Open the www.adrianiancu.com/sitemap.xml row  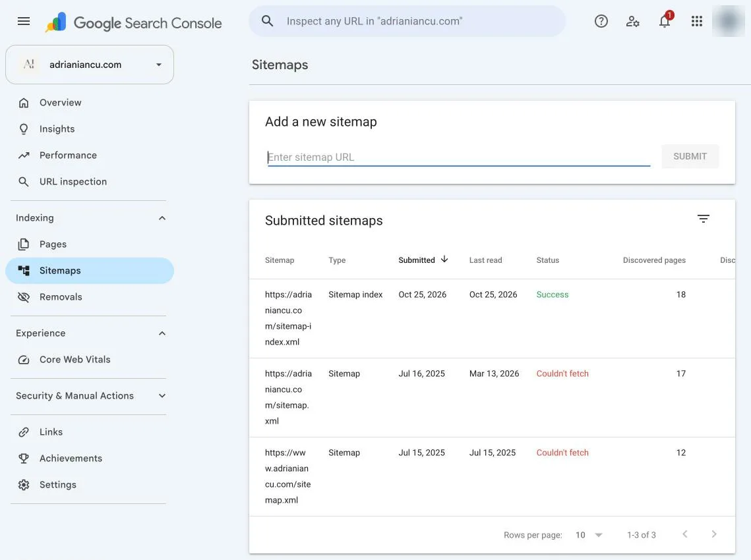pos(492,476)
